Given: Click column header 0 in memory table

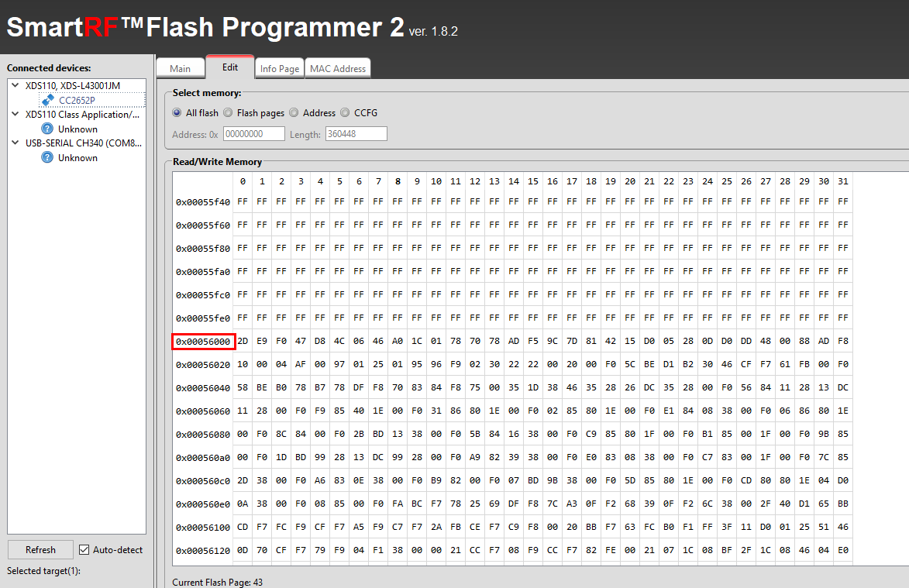Looking at the screenshot, I should click(243, 181).
